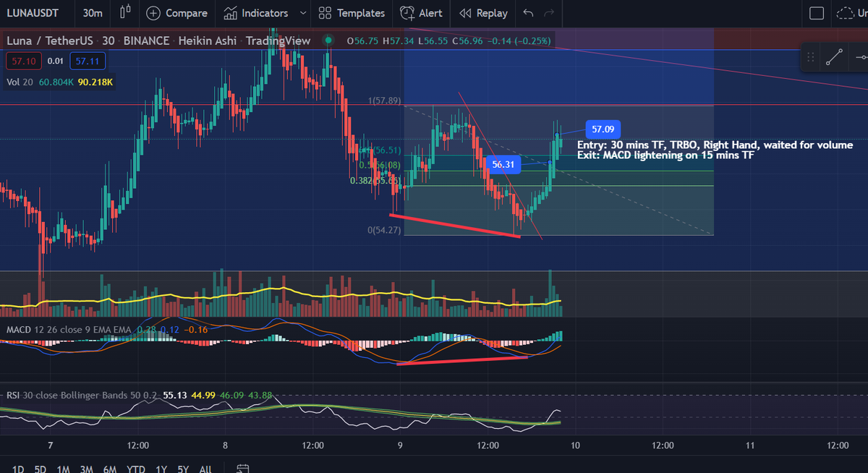Set date range to 3M
Viewport: 868px width, 473px height.
(87, 469)
